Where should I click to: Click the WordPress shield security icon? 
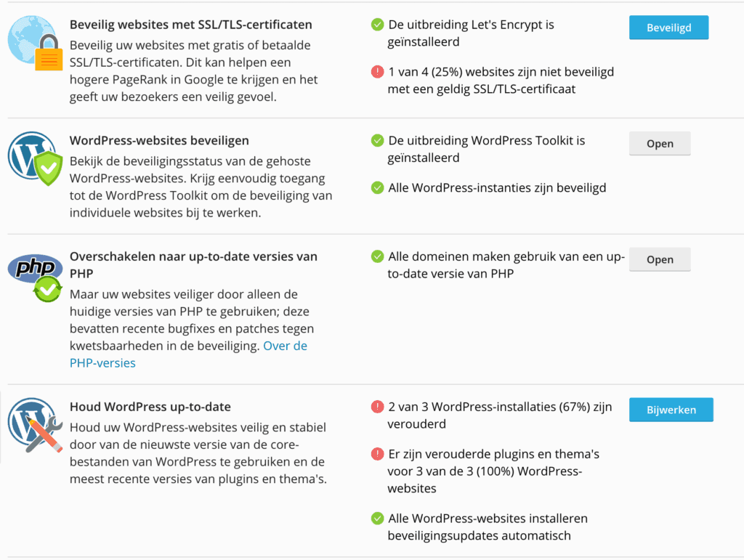click(x=35, y=158)
